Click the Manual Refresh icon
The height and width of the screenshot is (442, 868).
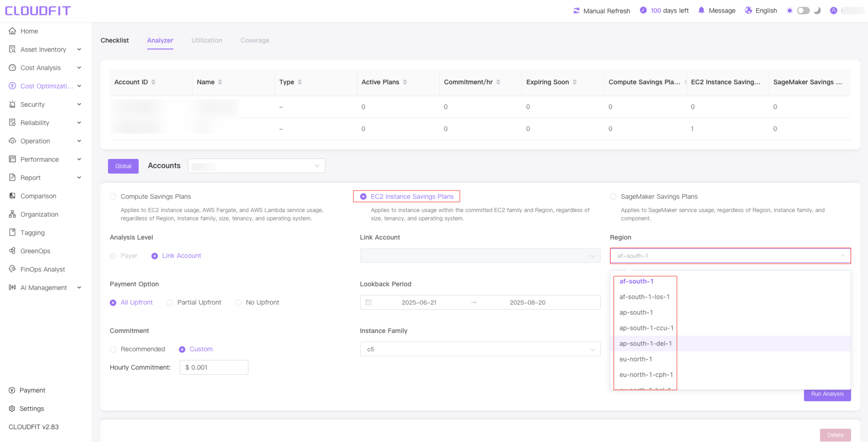(x=577, y=11)
